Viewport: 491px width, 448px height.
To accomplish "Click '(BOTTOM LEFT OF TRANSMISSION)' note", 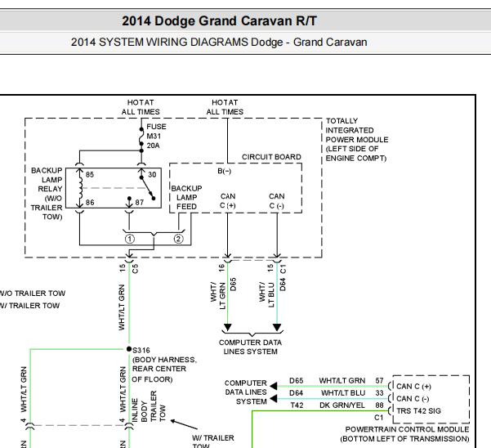I will point(404,439).
